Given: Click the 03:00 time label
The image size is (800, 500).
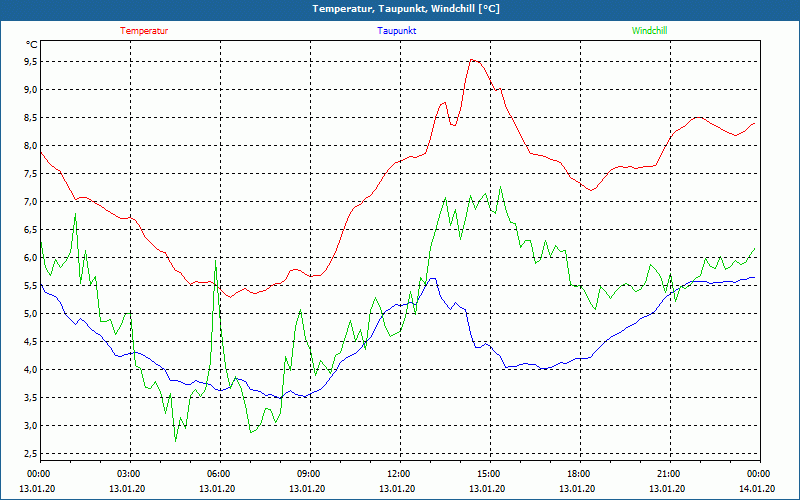Looking at the screenshot, I should point(127,474).
